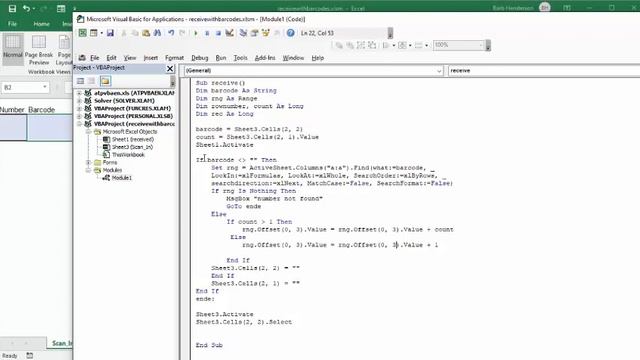
Task: Click the 'End Sub' code line
Action: click(x=209, y=345)
